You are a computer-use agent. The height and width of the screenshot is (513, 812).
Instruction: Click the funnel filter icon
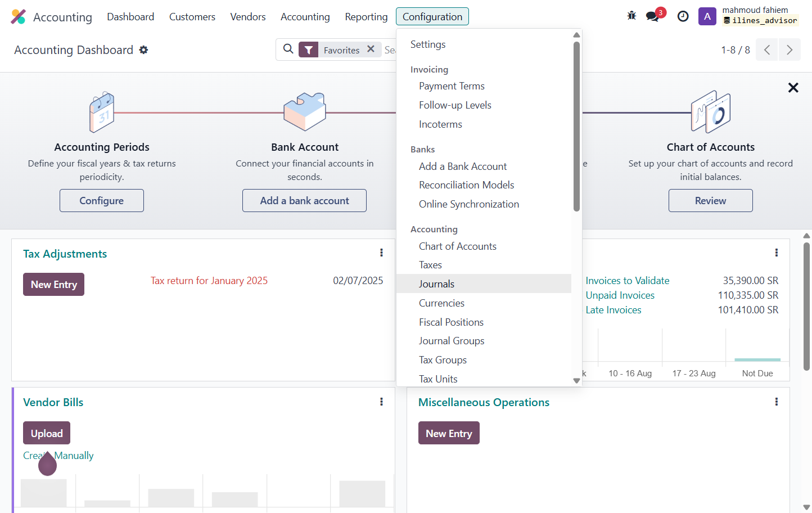click(x=308, y=50)
